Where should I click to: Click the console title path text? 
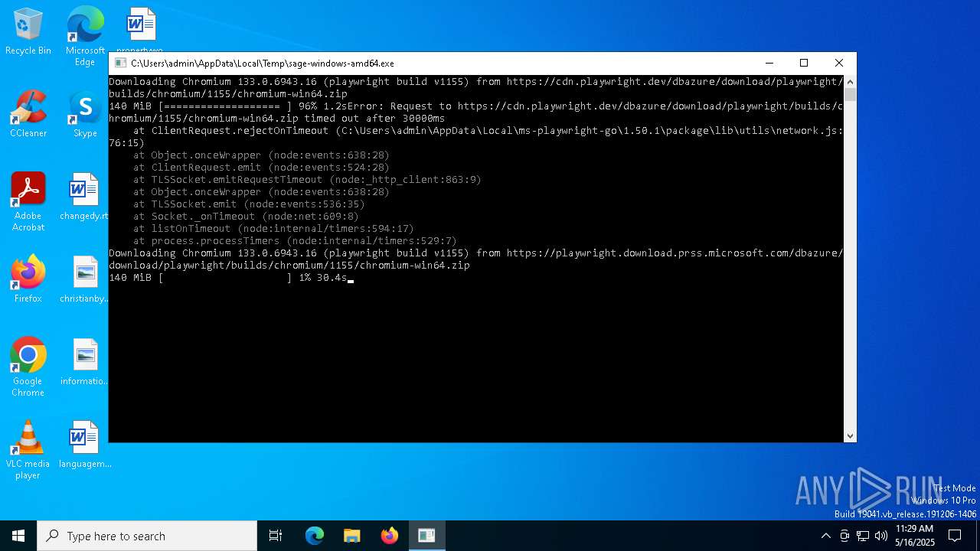coord(263,64)
